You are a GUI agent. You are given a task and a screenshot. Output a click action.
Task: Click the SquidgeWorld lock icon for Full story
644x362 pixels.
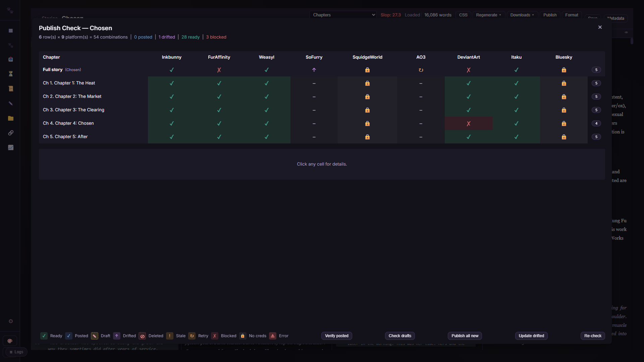click(367, 70)
